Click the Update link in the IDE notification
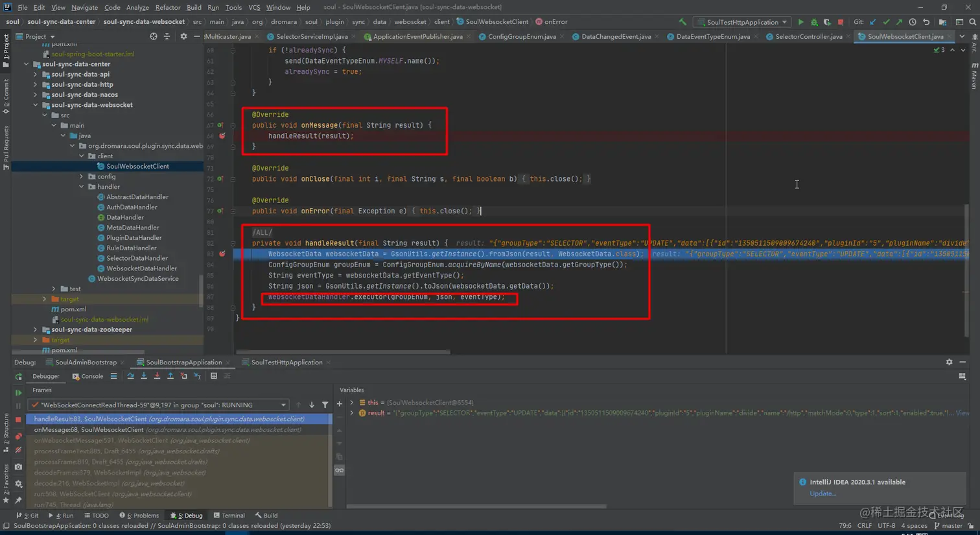This screenshot has height=535, width=980. coord(822,493)
